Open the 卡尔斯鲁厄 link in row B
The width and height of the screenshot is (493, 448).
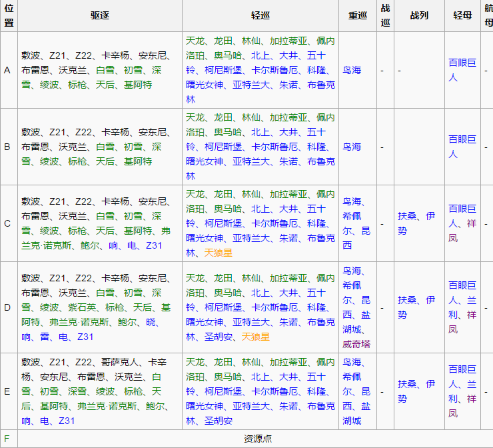tap(274, 147)
